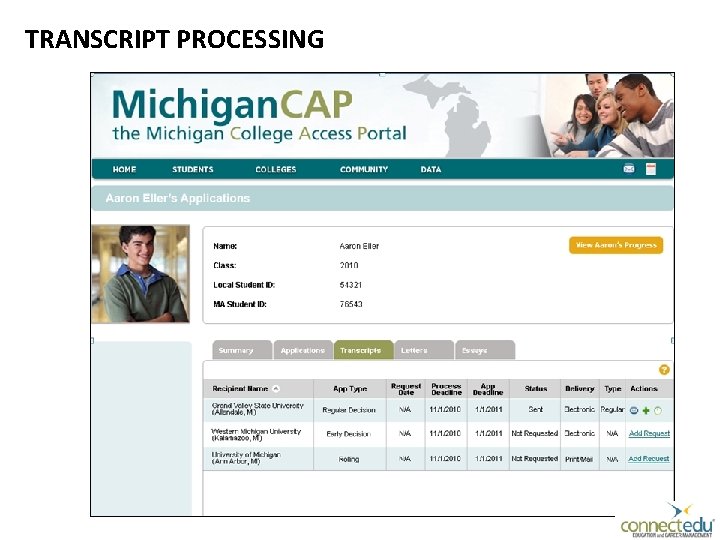Click the Early Decision app type cell
This screenshot has height=540, width=720.
[x=348, y=434]
